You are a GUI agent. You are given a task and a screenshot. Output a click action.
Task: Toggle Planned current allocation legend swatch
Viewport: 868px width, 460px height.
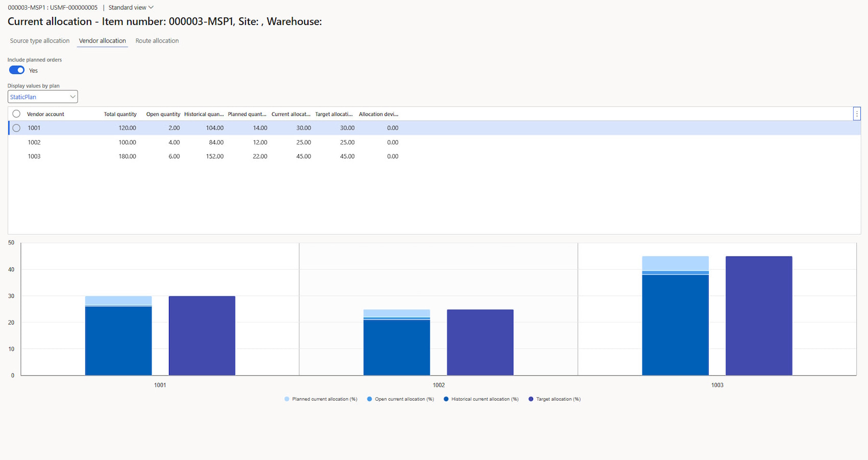(x=287, y=399)
